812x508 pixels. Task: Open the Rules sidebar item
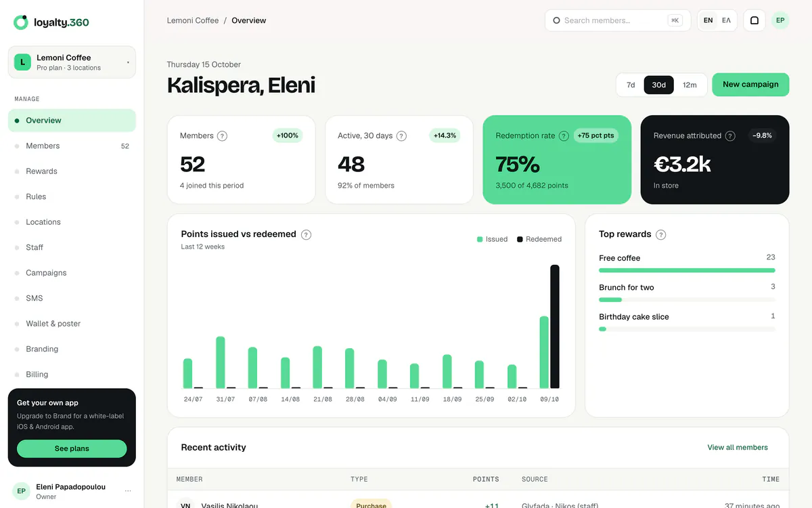(x=72, y=196)
